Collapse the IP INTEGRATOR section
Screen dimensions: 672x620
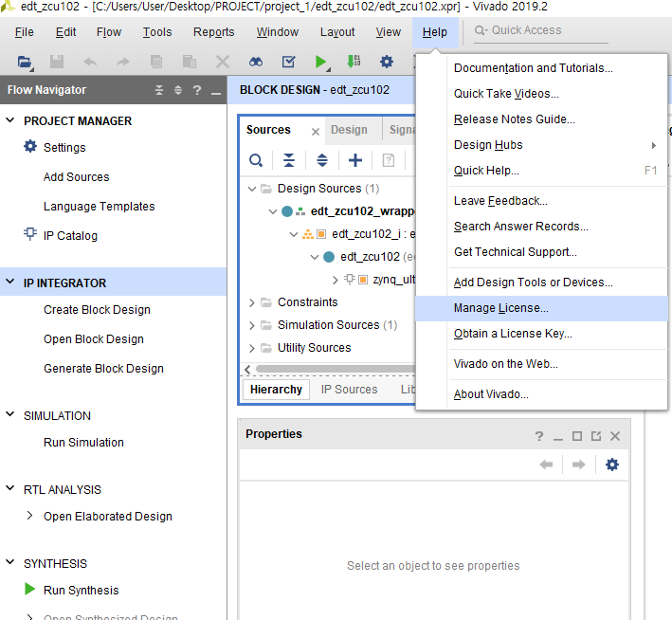pyautogui.click(x=10, y=283)
